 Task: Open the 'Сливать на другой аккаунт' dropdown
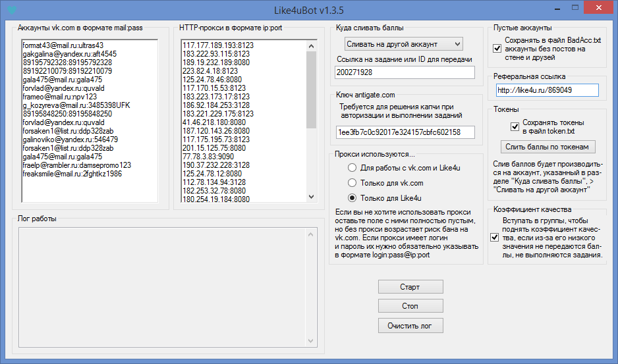click(404, 44)
